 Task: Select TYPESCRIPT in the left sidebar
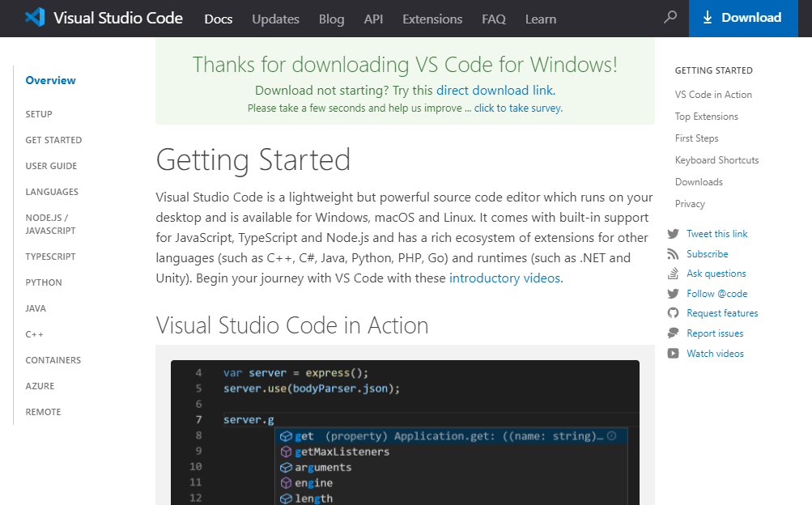(x=49, y=256)
